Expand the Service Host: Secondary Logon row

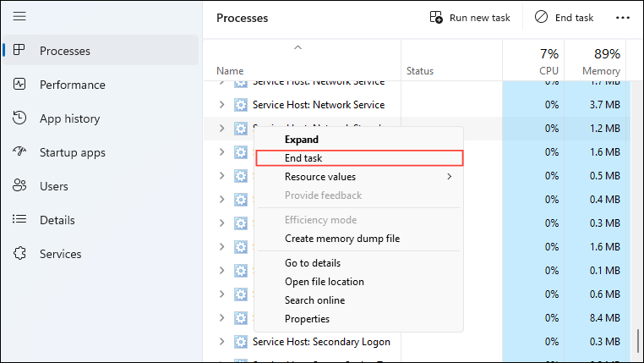(x=221, y=342)
